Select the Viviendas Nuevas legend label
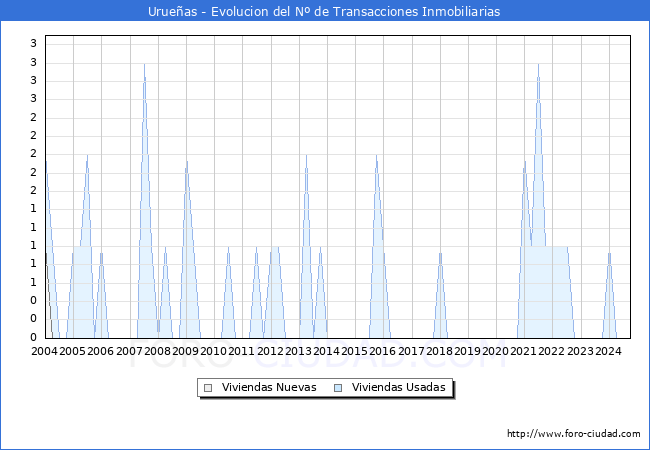Image resolution: width=650 pixels, height=450 pixels. 269,387
